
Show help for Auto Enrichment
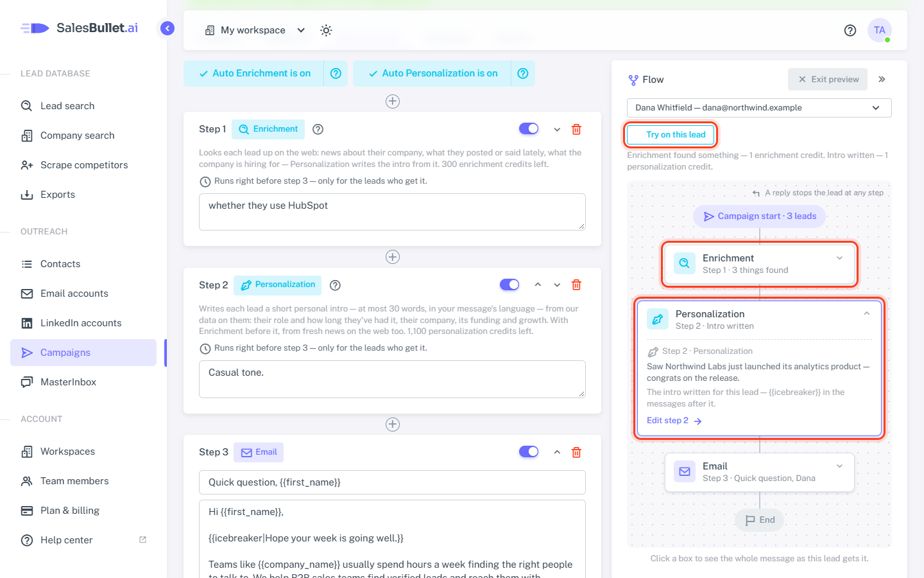pos(336,74)
